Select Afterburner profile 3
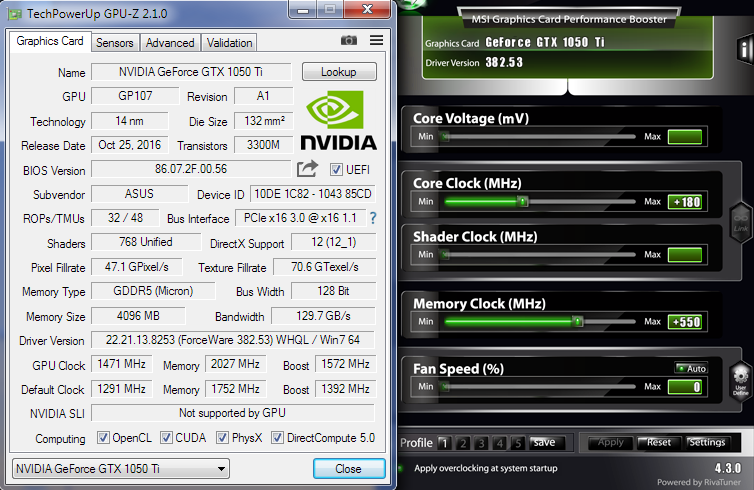 tap(481, 443)
